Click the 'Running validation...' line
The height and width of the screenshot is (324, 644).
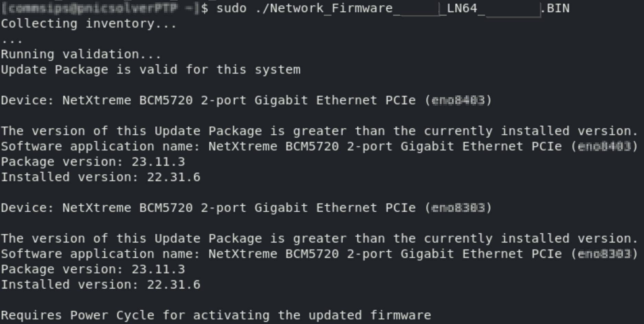pos(81,54)
